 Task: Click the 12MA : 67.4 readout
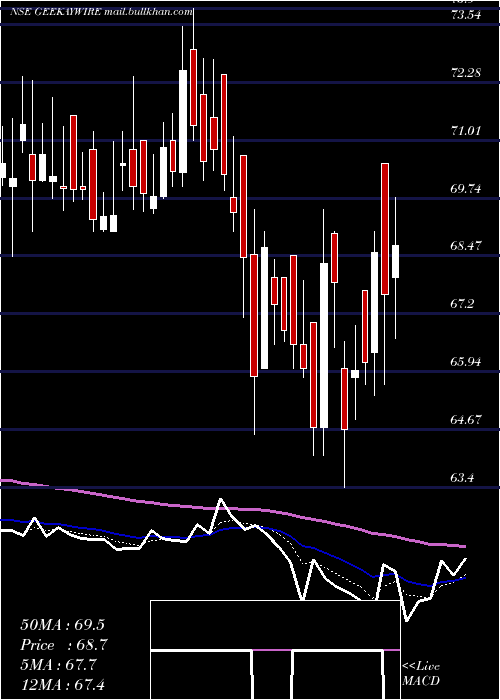tap(62, 684)
